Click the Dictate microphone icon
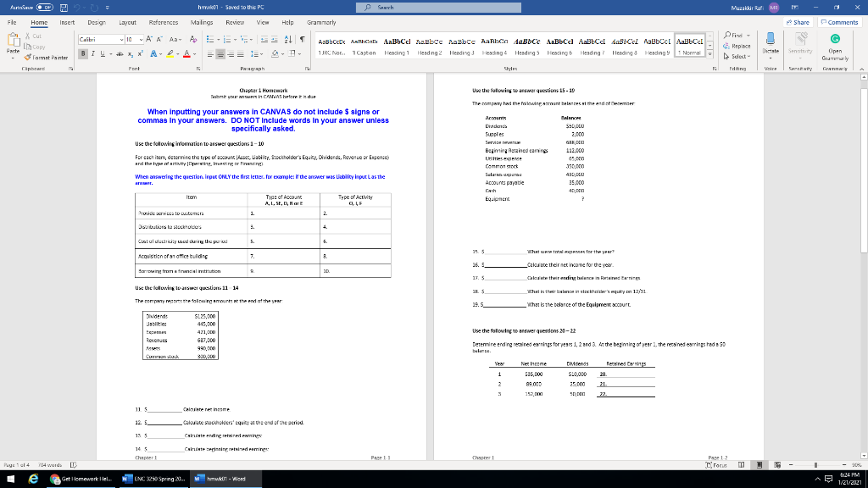Viewport: 868px width, 488px height. coord(770,39)
